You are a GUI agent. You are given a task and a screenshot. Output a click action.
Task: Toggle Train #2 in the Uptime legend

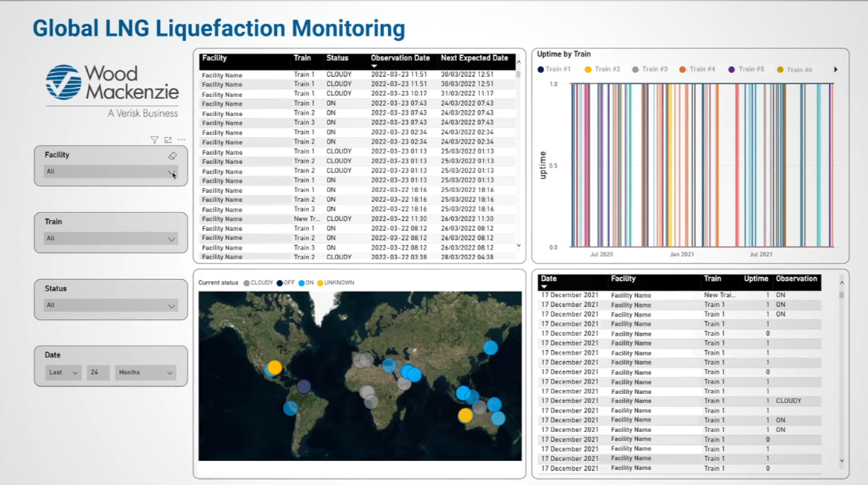[x=600, y=69]
